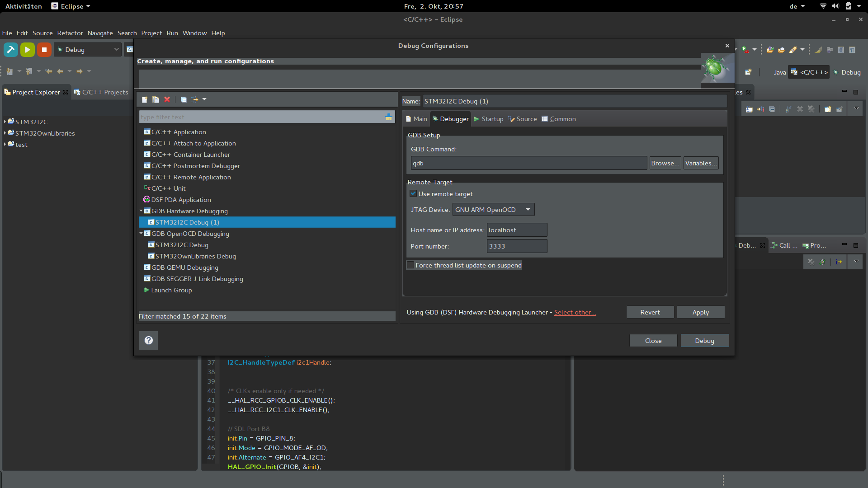
Task: Expand the STM32OwnLibraries project
Action: click(x=5, y=133)
